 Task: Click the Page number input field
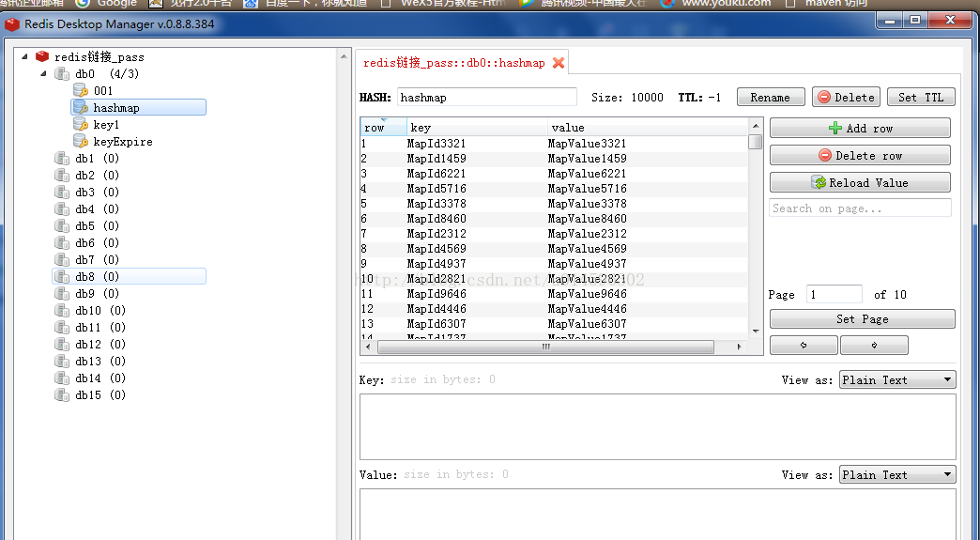point(835,294)
